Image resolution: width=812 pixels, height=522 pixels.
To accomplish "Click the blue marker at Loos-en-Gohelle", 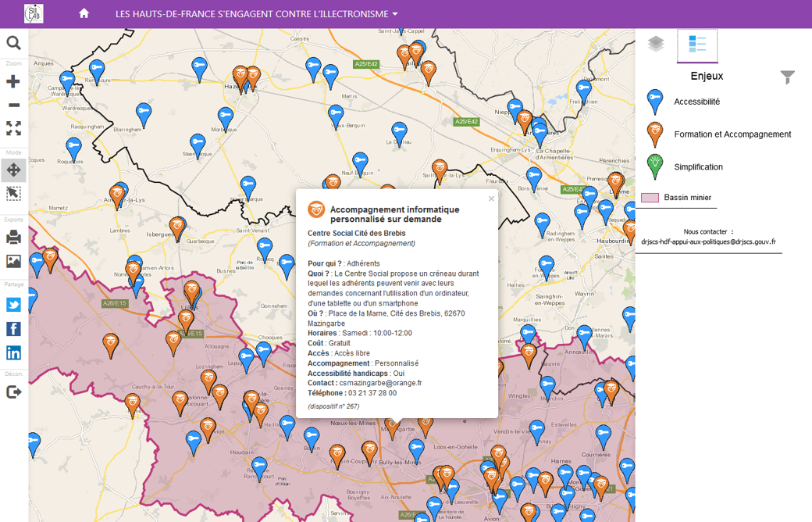I will [x=416, y=451].
